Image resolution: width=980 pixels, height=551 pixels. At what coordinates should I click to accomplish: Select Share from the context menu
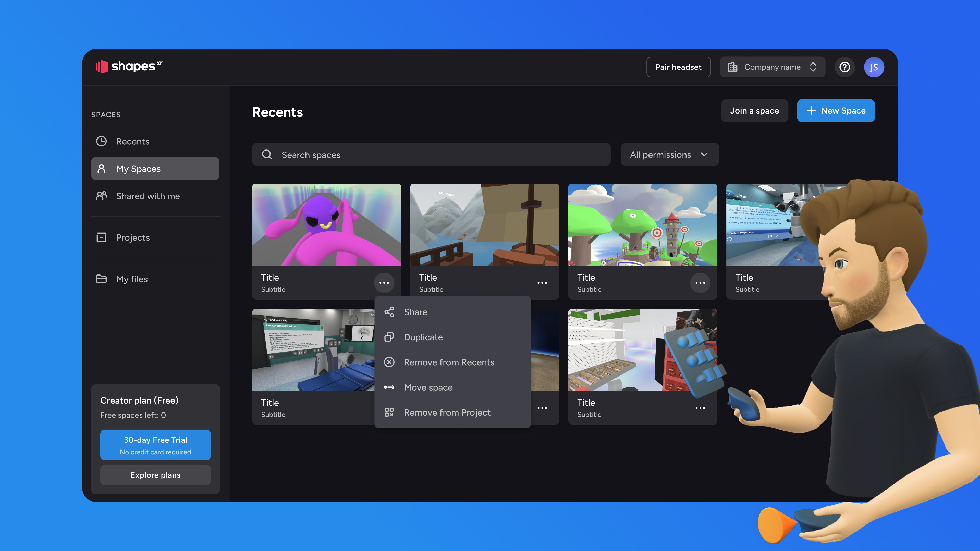click(x=452, y=312)
